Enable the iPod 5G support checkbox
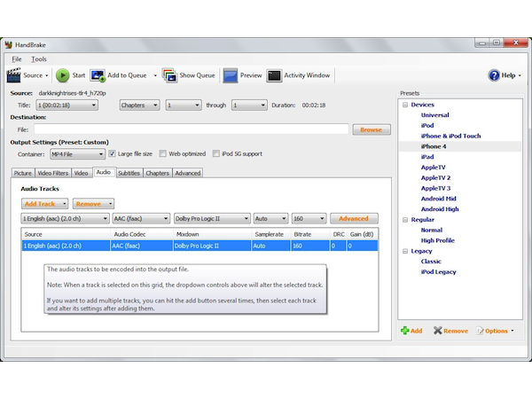 [216, 153]
